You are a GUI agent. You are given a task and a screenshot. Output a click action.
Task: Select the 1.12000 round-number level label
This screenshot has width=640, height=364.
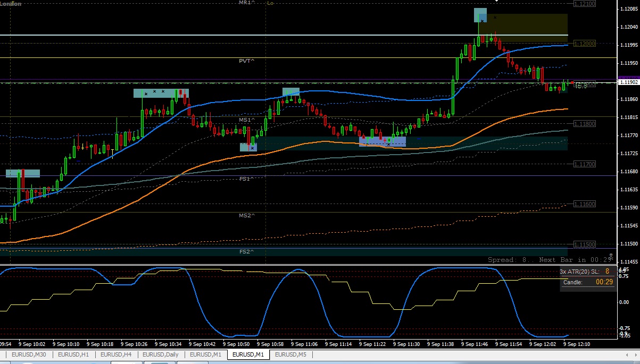click(585, 44)
